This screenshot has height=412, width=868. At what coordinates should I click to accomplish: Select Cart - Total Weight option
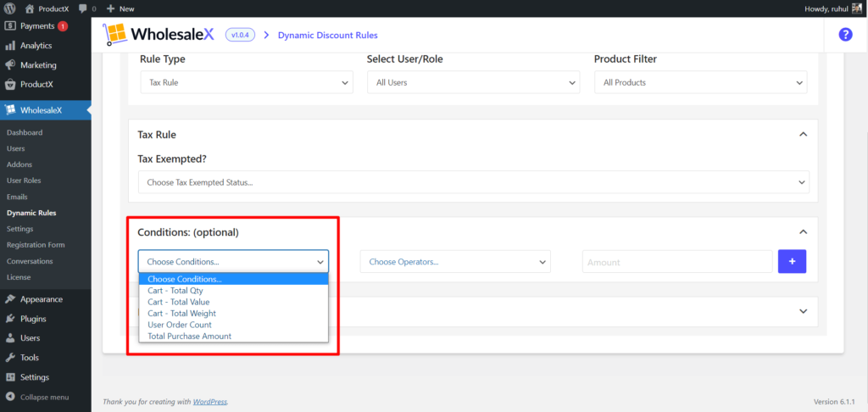pyautogui.click(x=233, y=314)
